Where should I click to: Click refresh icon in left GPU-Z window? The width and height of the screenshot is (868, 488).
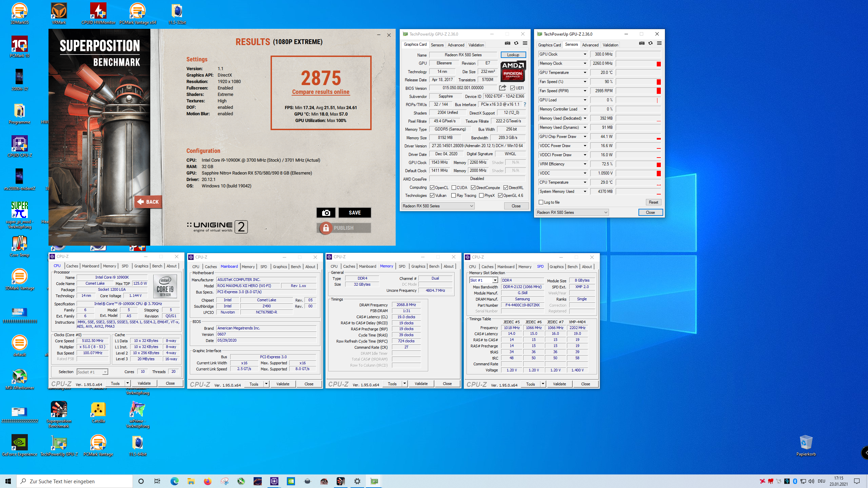coord(516,43)
